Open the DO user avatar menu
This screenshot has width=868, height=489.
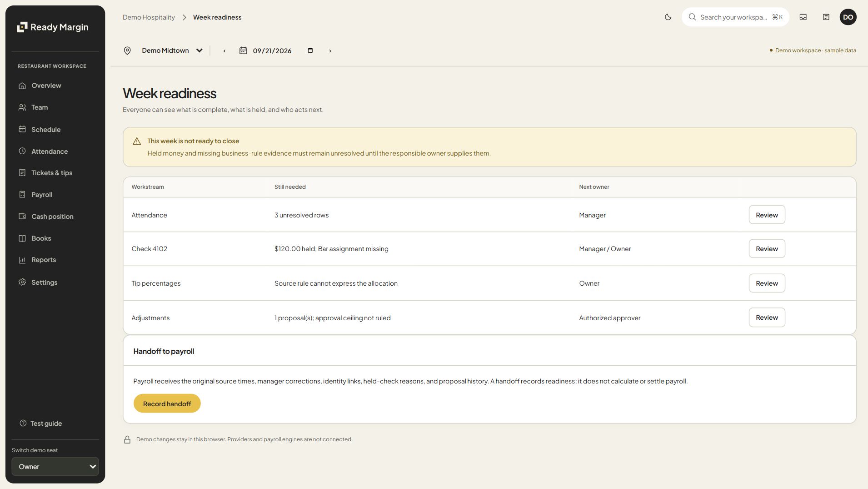point(848,17)
